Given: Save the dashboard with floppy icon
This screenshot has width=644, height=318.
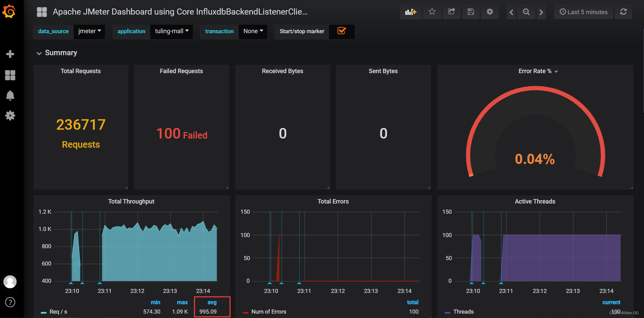Looking at the screenshot, I should point(471,12).
